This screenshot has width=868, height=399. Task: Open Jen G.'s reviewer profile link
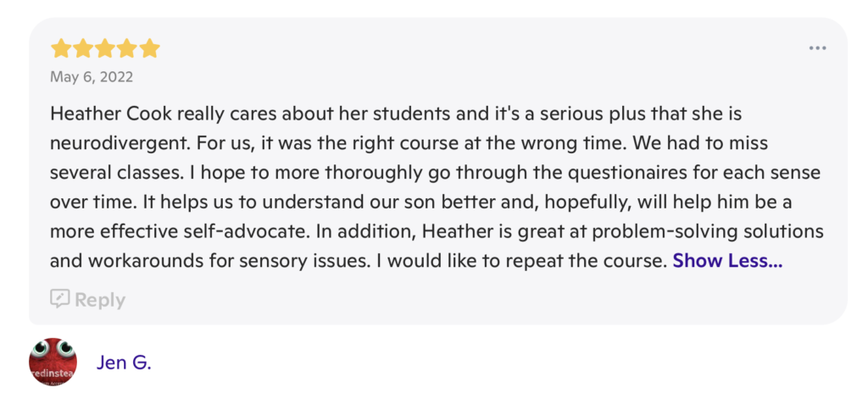[124, 363]
